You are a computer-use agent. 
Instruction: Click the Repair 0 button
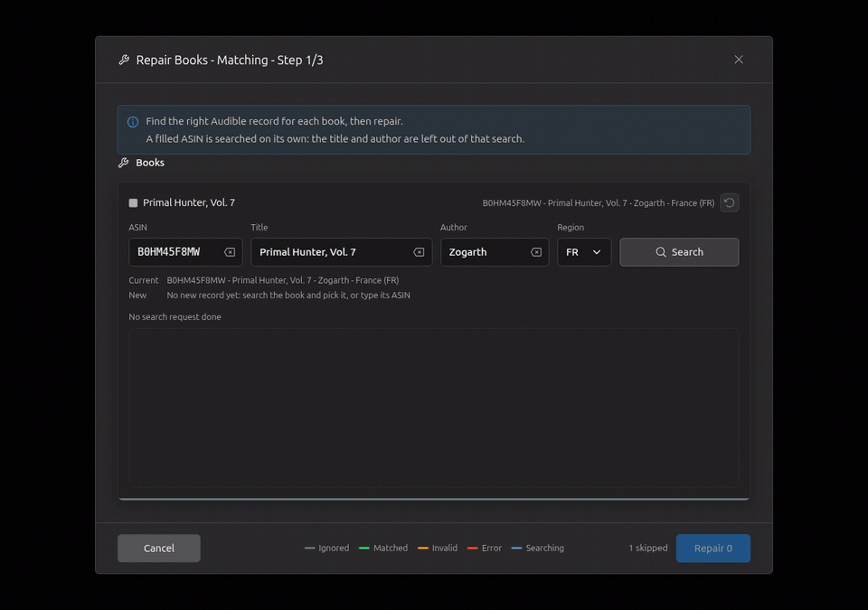click(x=713, y=548)
